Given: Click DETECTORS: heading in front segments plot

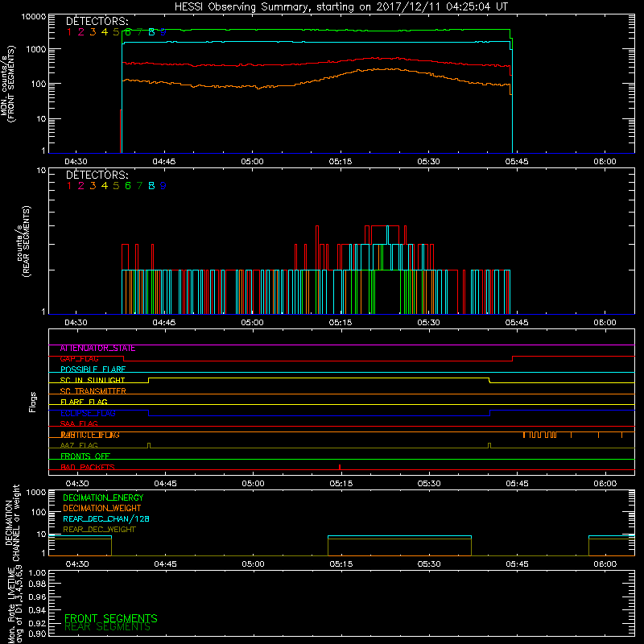Looking at the screenshot, I should [x=97, y=22].
